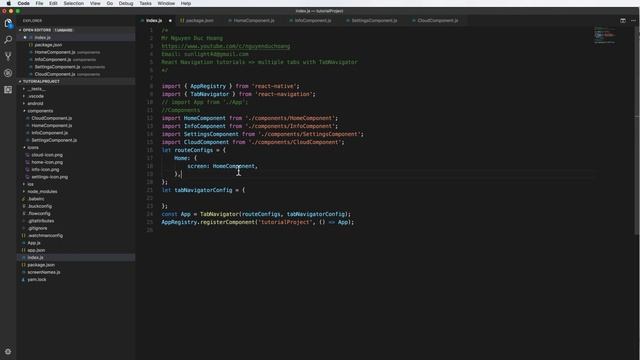Click the package.json icon in open editors
The height and width of the screenshot is (360, 640).
click(x=31, y=45)
